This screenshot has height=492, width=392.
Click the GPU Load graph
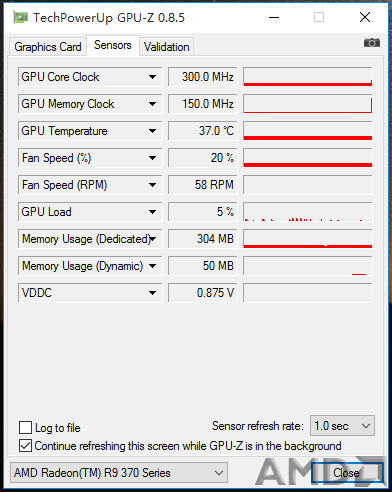(308, 212)
